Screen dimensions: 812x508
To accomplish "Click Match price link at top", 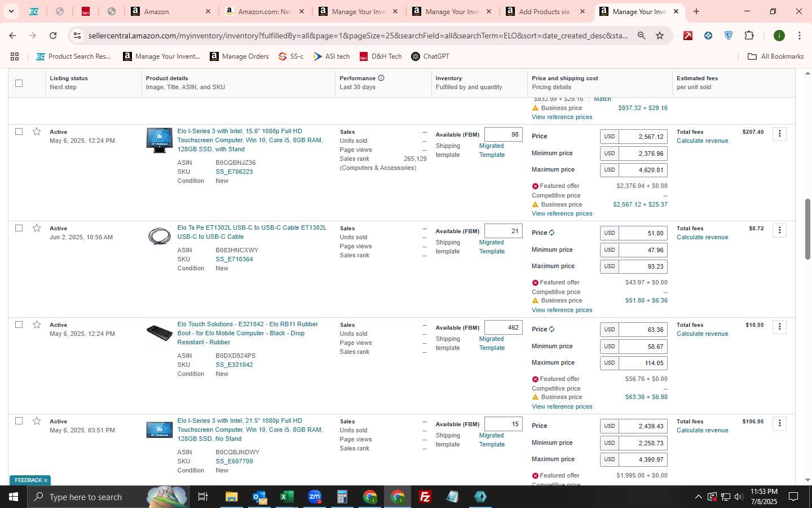I will pos(602,99).
